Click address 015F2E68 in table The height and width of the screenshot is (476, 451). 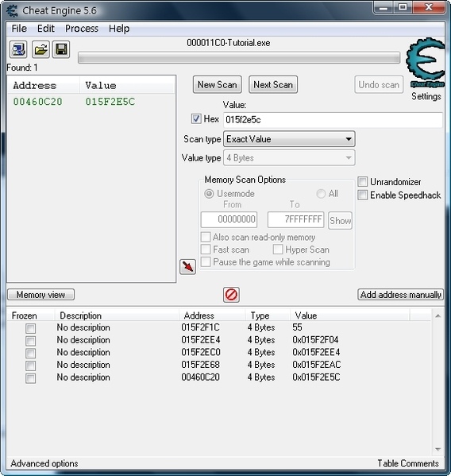(x=200, y=365)
